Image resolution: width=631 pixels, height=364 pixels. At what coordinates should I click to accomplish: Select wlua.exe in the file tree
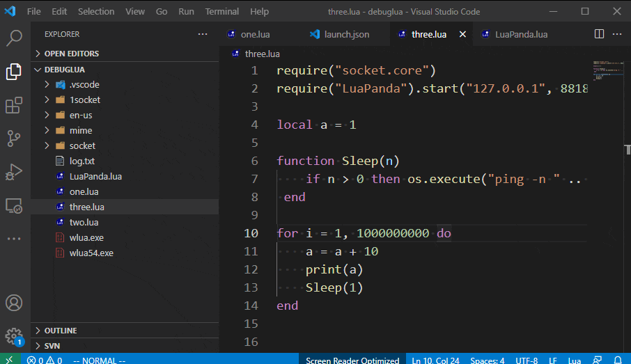point(125,237)
